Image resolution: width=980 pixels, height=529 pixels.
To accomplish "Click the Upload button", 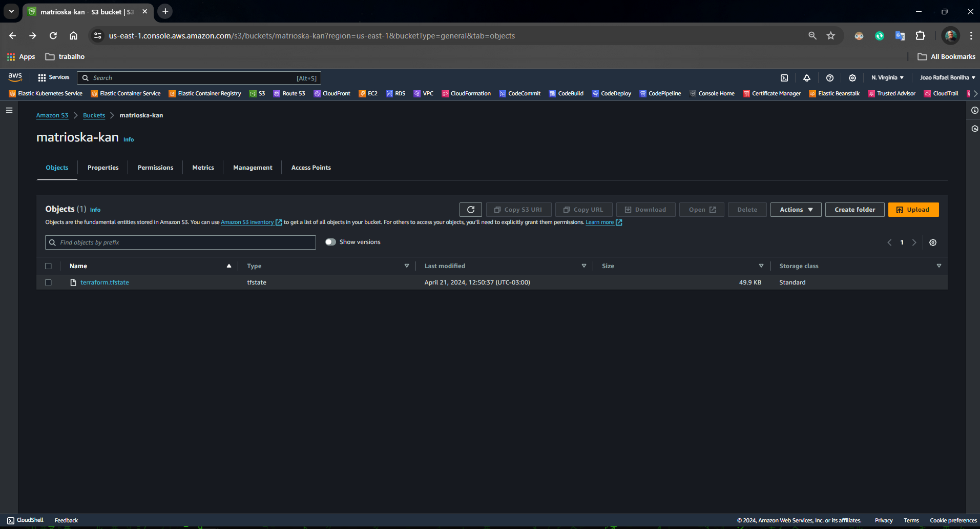I will [913, 210].
